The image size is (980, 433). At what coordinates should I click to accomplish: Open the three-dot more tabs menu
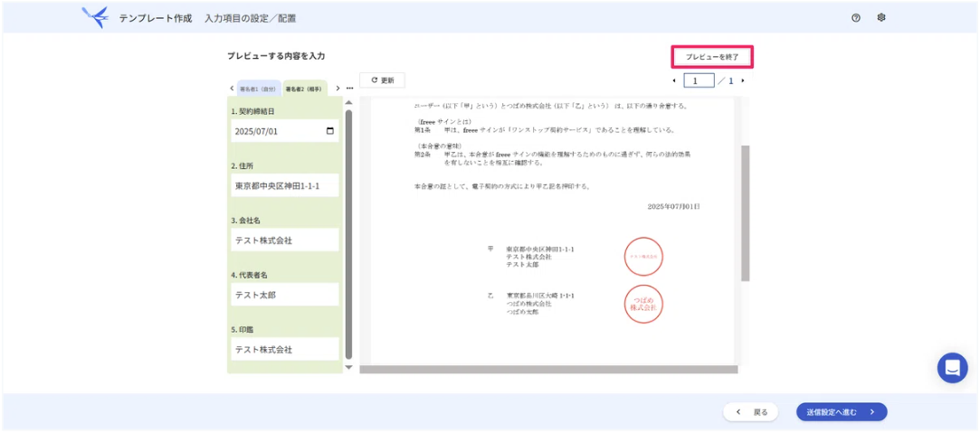349,88
